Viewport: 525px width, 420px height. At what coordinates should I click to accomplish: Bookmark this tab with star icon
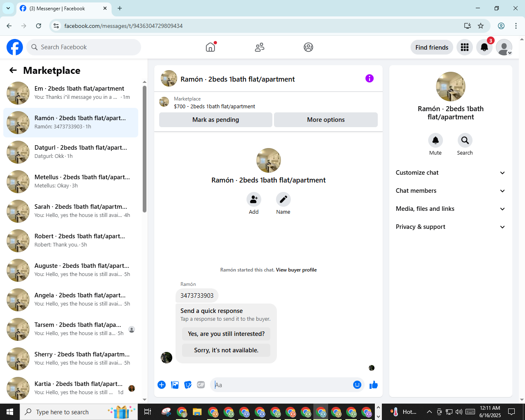coord(481,26)
